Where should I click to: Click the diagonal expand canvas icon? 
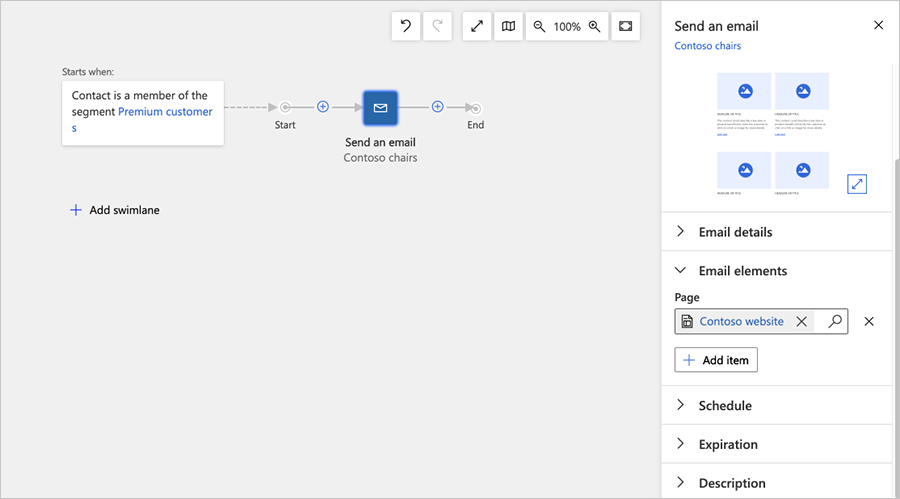[x=477, y=27]
